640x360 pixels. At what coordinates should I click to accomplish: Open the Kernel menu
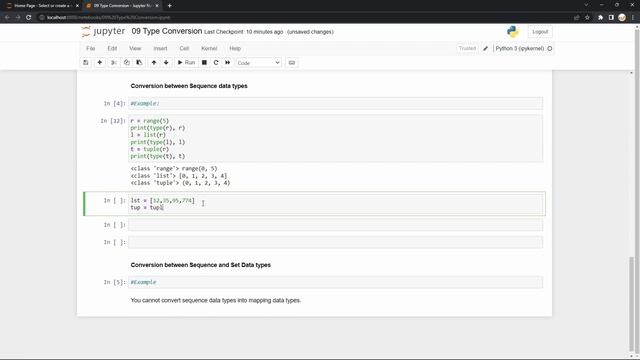click(209, 48)
